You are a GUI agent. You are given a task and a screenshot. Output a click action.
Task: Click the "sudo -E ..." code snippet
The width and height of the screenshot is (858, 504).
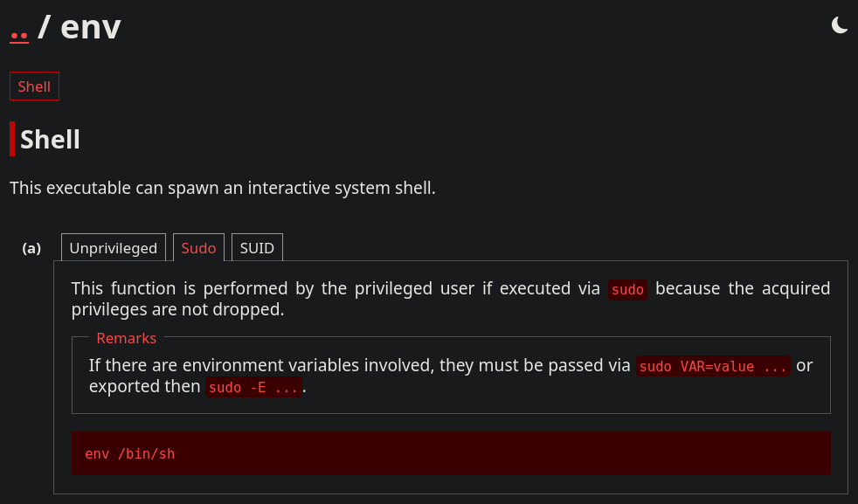[x=253, y=388]
